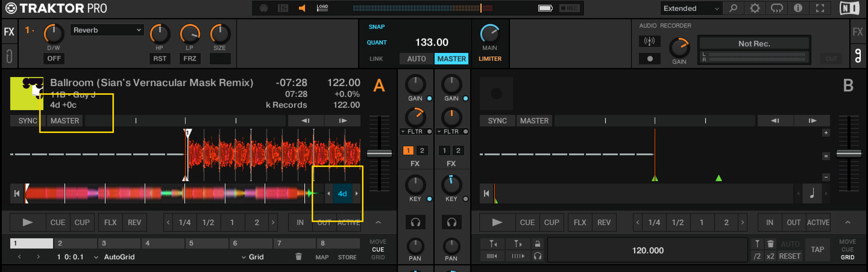Enable AUTO master clock mode
This screenshot has width=868, height=272.
pyautogui.click(x=417, y=59)
